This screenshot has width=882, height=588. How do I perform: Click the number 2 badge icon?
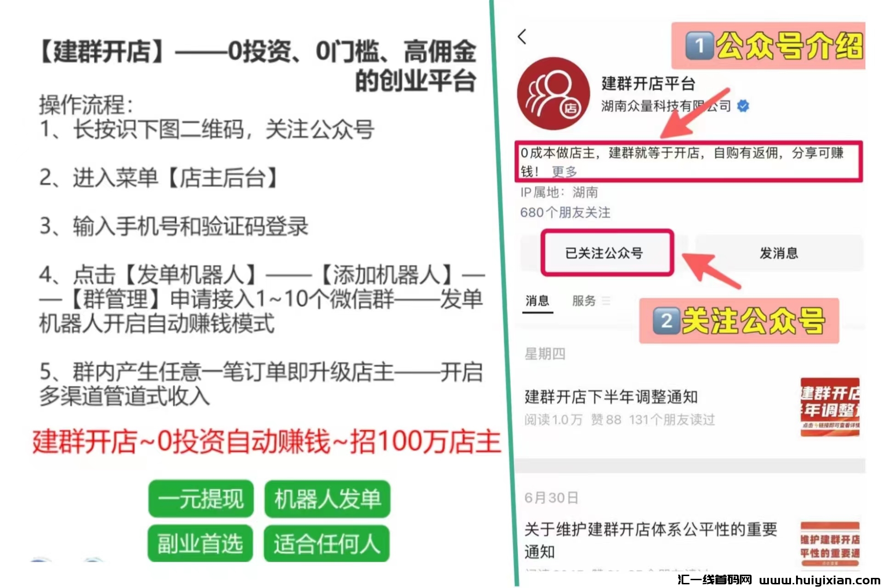click(667, 321)
